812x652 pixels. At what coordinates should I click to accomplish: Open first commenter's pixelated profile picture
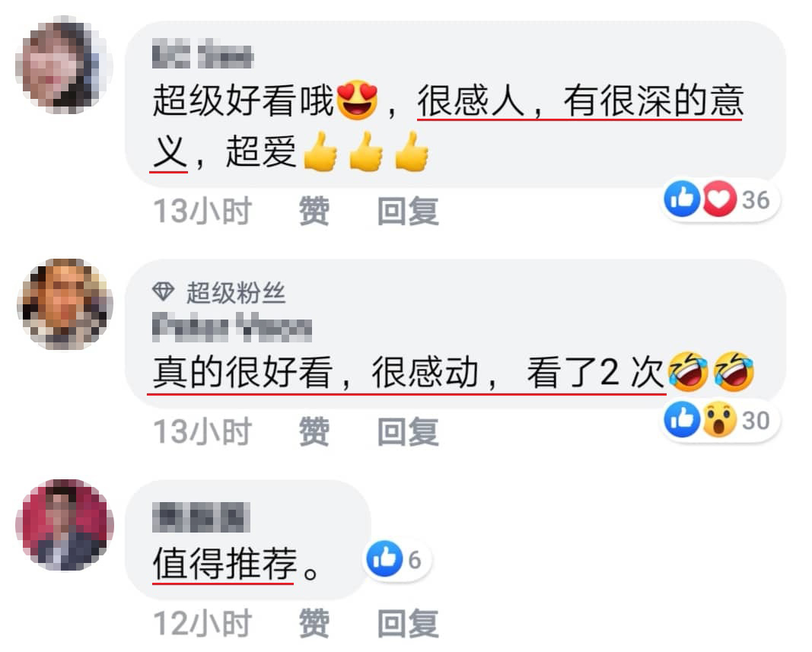coord(64,65)
